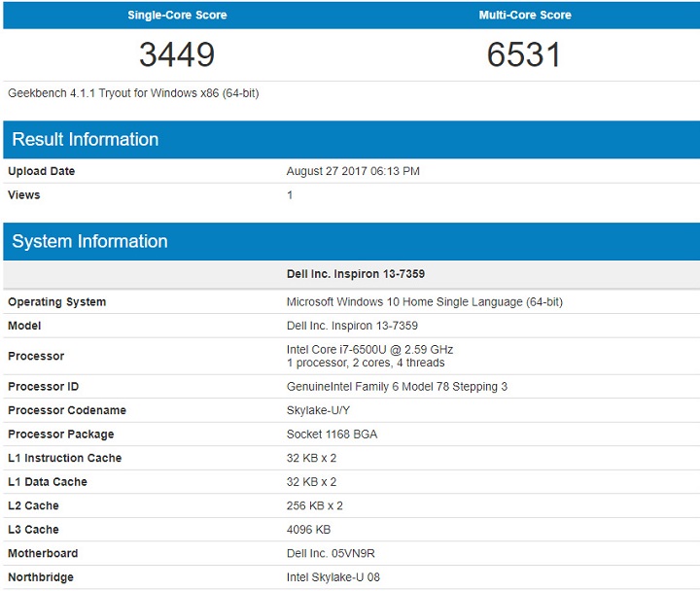Select the single-core value 3449
This screenshot has width=700, height=591.
(177, 54)
